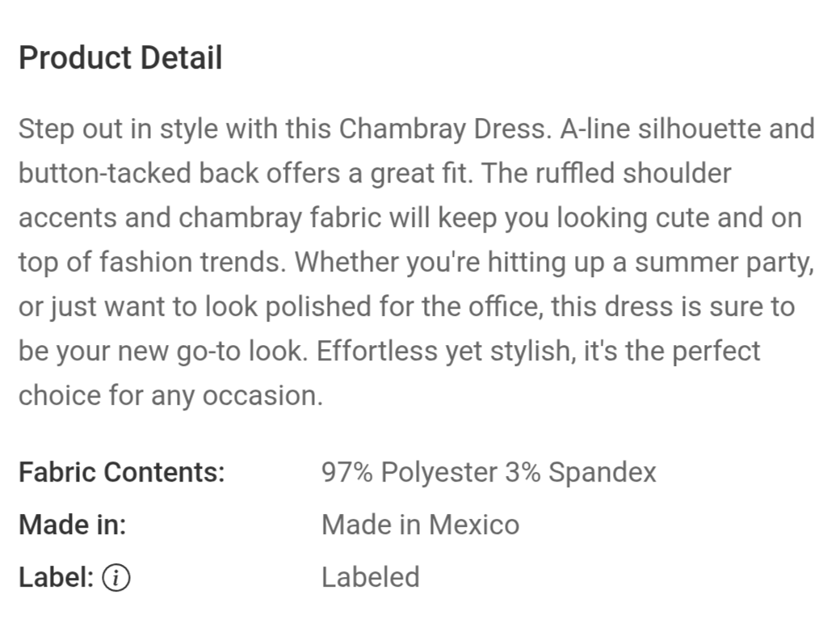Image resolution: width=840 pixels, height=632 pixels.
Task: Select the Made in Mexico value
Action: click(x=420, y=525)
